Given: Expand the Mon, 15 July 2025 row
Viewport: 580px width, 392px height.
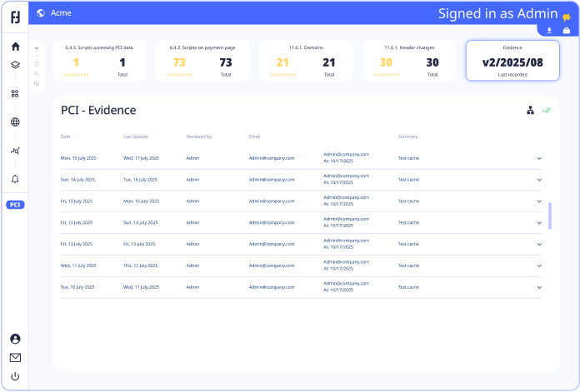Looking at the screenshot, I should click(x=539, y=157).
